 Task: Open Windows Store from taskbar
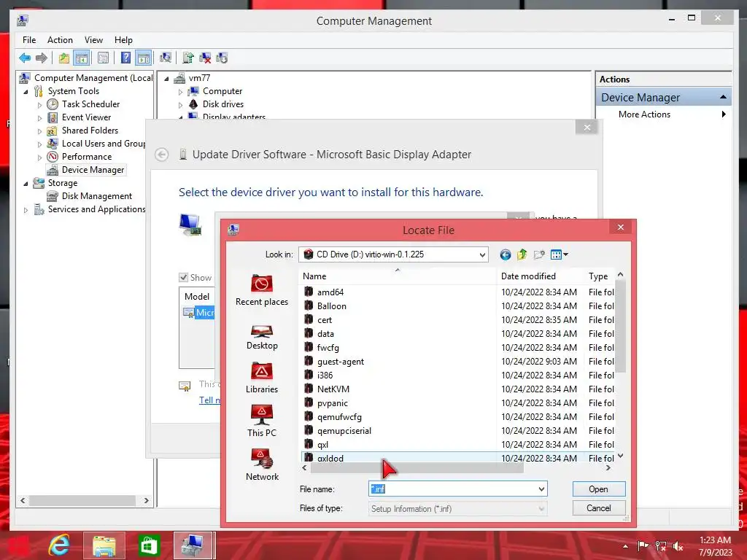148,545
